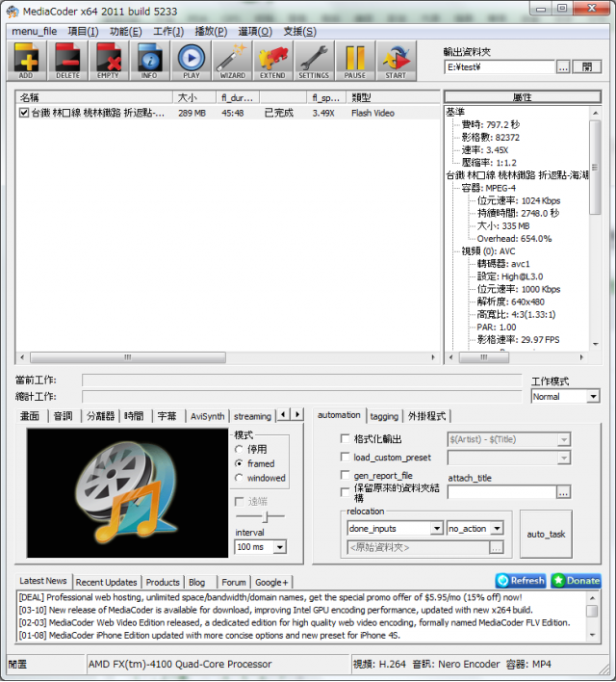Image resolution: width=616 pixels, height=682 pixels.
Task: Launch the WIZARD toolbar icon
Action: pos(232,61)
